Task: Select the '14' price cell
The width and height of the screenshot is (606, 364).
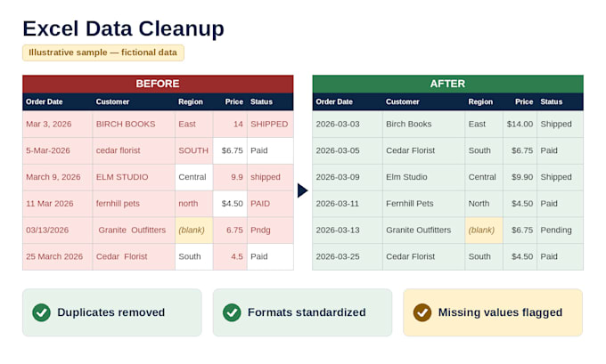Action: [x=230, y=125]
